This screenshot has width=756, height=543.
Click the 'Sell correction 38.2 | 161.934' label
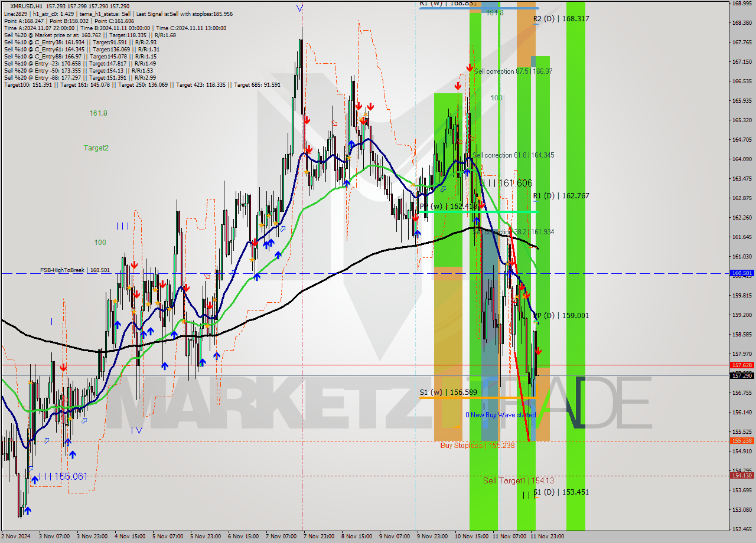tap(513, 232)
